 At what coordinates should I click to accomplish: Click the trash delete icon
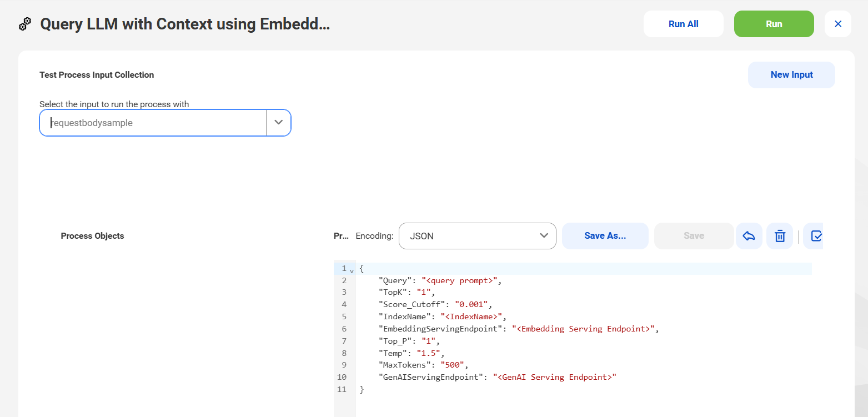(x=780, y=236)
